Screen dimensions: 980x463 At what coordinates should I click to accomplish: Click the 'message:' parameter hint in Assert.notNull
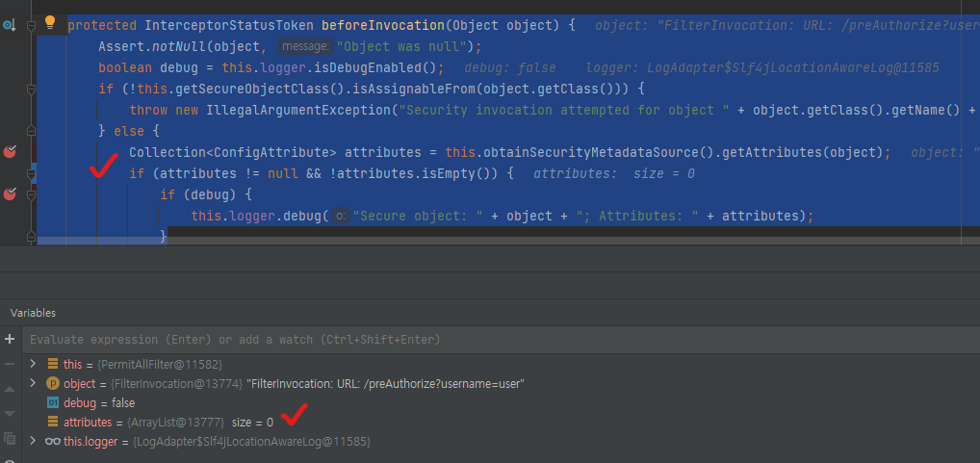pos(305,46)
